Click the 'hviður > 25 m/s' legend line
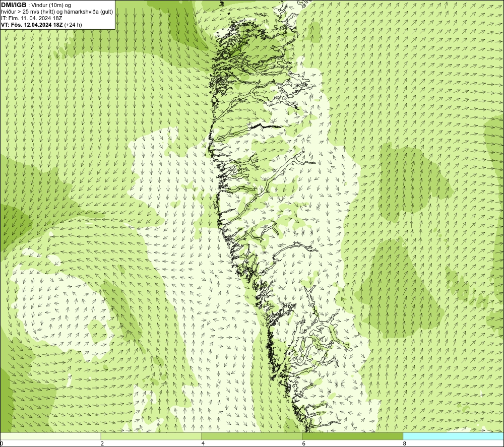Screen dimensions: 504x447 click(x=57, y=12)
